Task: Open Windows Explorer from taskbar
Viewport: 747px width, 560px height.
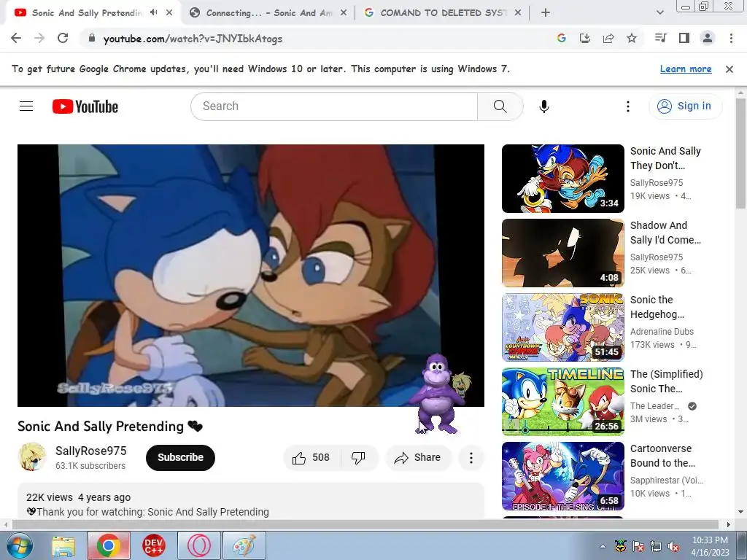Action: click(63, 545)
